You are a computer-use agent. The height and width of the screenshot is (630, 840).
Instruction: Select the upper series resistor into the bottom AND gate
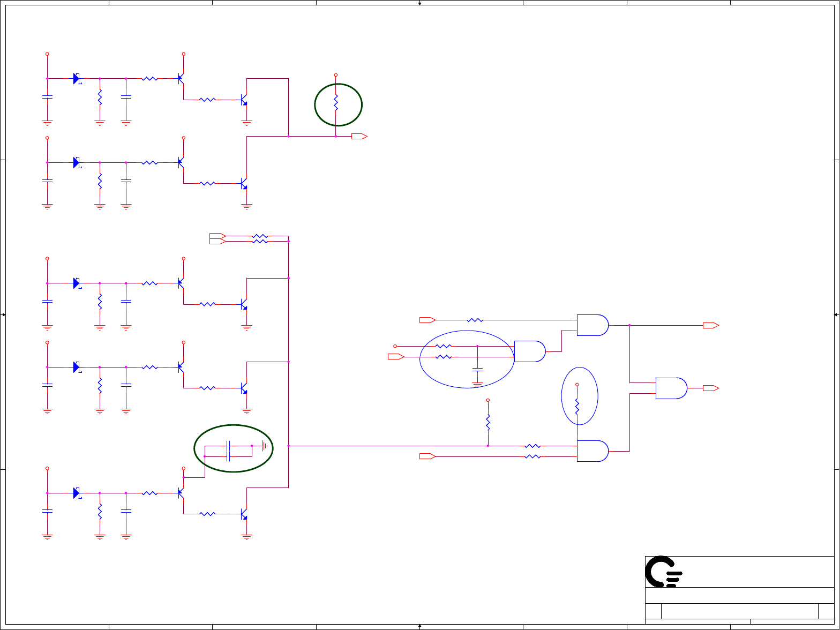coord(532,446)
